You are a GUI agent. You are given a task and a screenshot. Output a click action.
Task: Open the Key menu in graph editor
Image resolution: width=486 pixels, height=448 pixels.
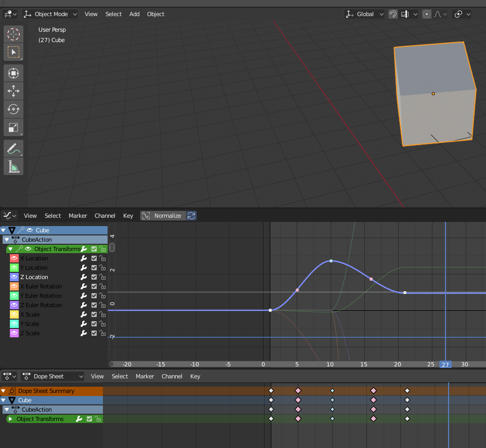tap(128, 216)
